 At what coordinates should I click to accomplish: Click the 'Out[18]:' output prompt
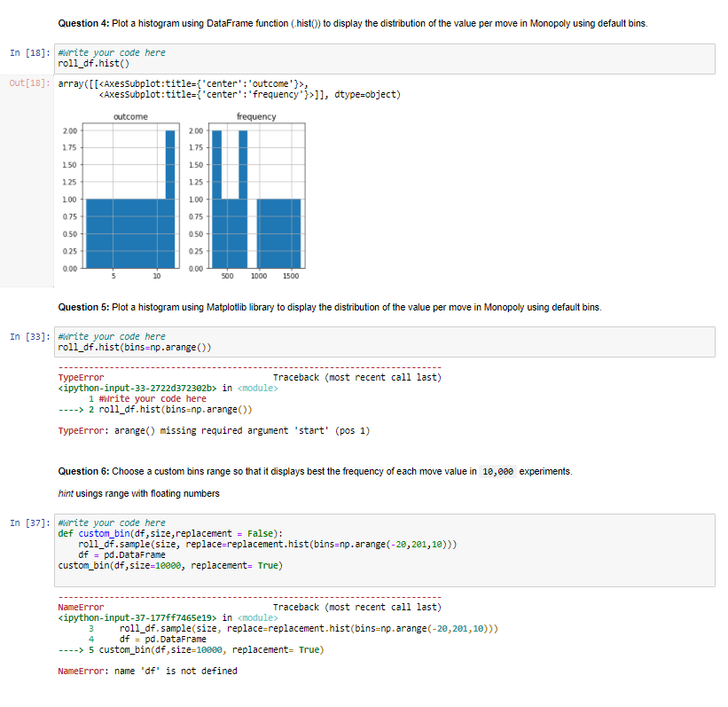tap(30, 83)
